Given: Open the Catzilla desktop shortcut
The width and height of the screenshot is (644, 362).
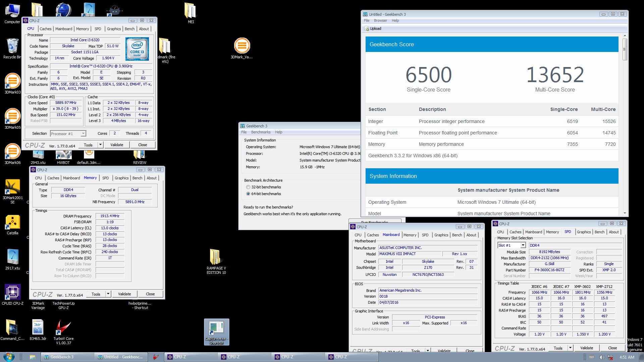Looking at the screenshot, I should point(12,225).
